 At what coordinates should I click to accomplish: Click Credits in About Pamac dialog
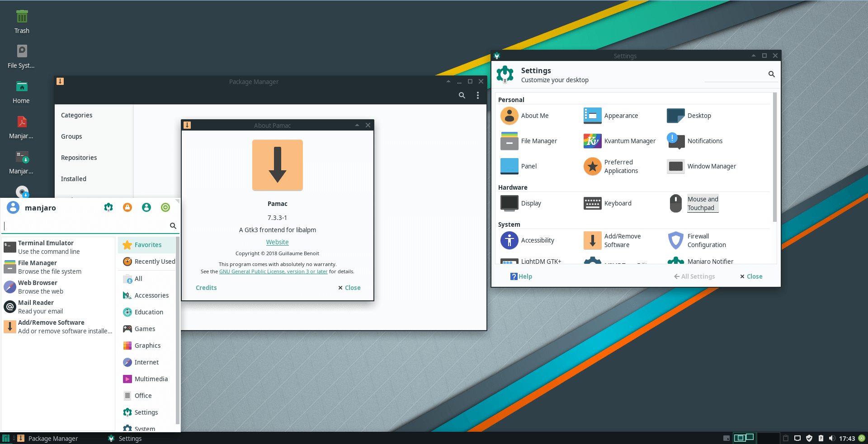pos(206,288)
